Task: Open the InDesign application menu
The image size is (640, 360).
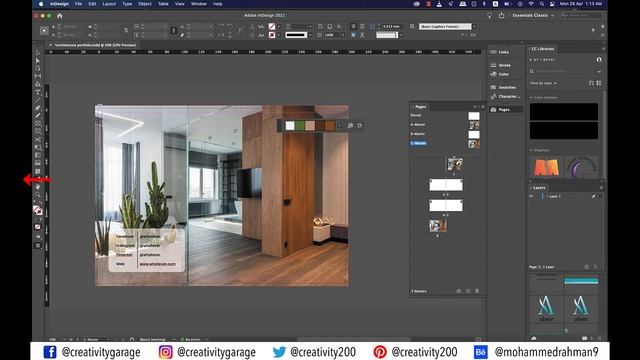Action: coord(59,4)
